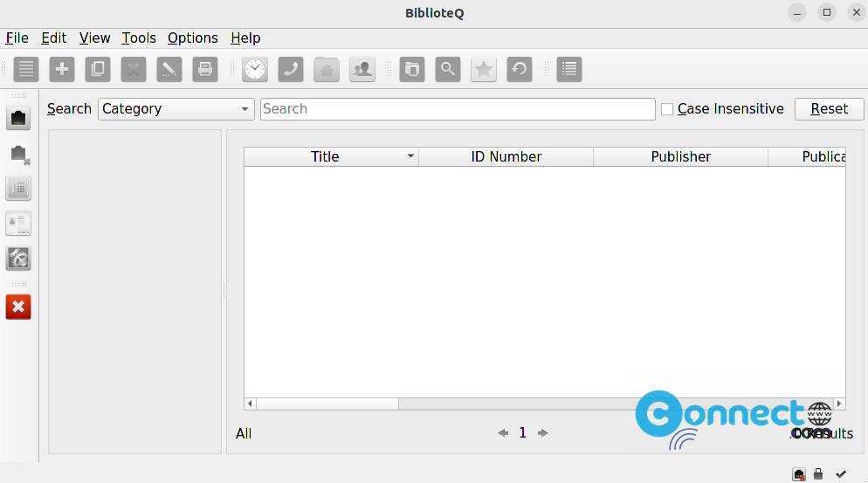
Task: Open the Help menu
Action: [245, 38]
